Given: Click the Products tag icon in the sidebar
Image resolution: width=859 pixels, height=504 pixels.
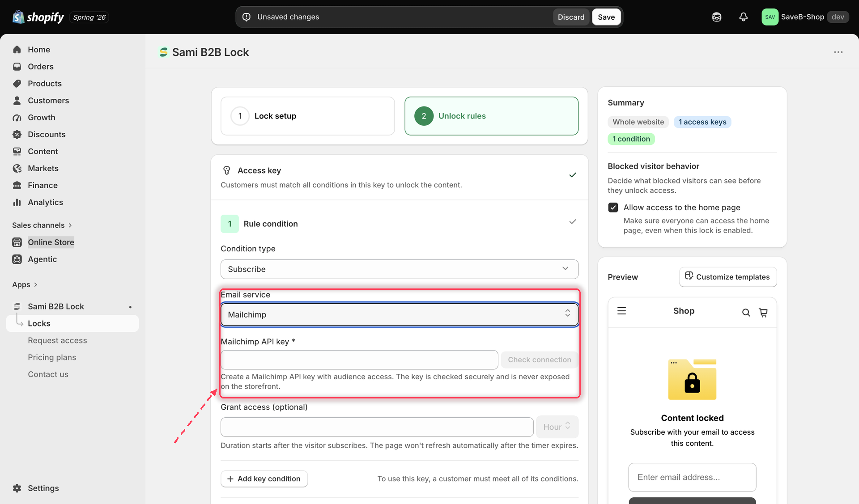Looking at the screenshot, I should [17, 84].
